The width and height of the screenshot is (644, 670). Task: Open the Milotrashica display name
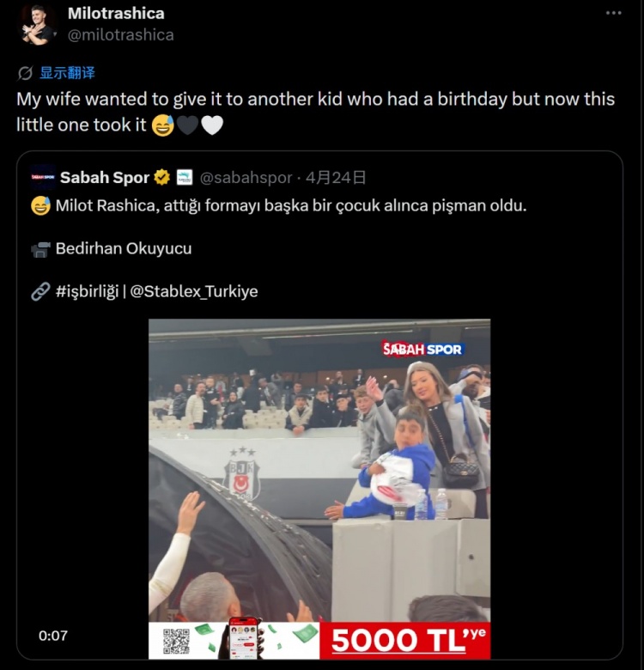click(x=116, y=14)
